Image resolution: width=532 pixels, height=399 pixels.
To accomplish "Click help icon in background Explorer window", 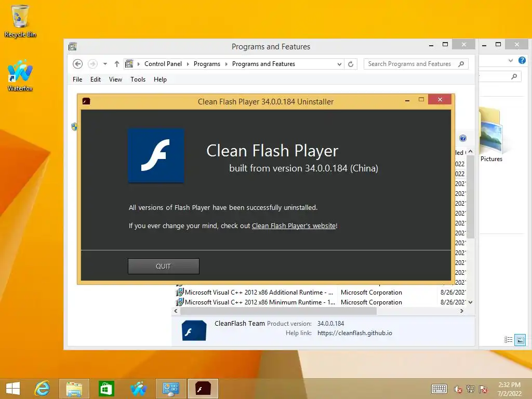I will pos(522,60).
